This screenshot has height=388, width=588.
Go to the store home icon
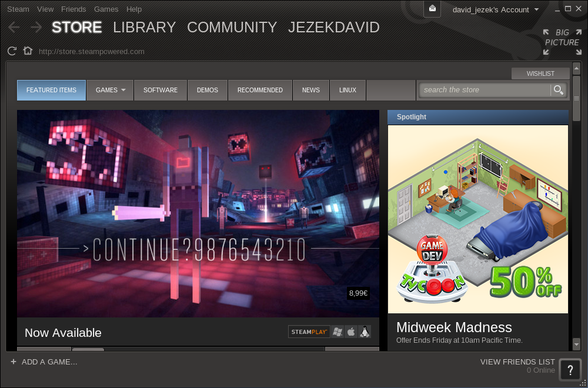pyautogui.click(x=28, y=51)
